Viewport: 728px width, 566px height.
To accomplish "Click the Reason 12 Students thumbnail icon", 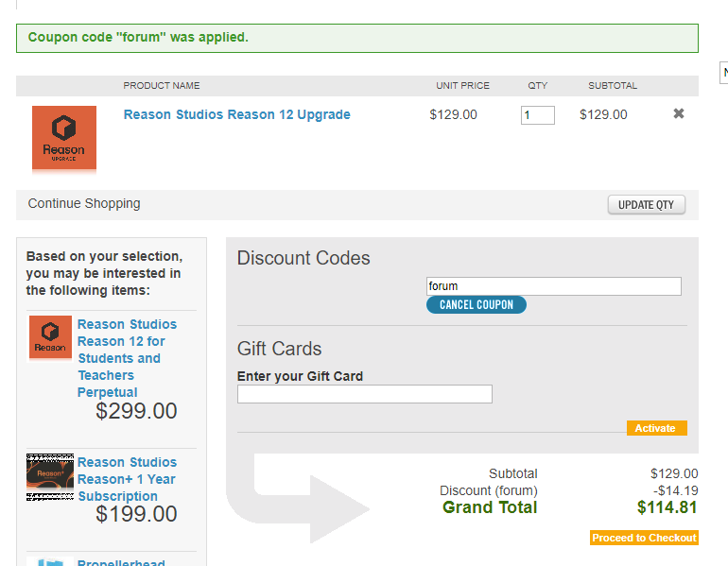I will click(50, 337).
